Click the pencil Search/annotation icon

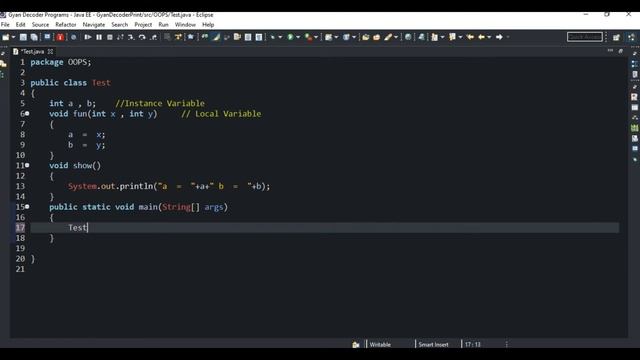tap(388, 37)
